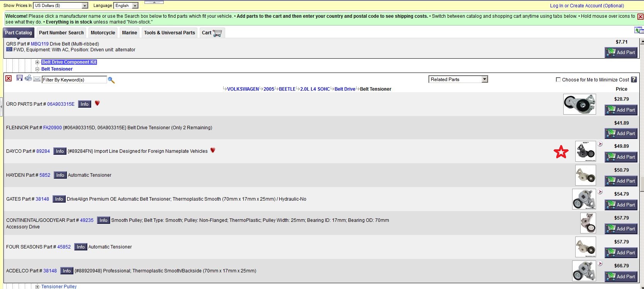
Task: Click the help icon beside Minimize Cost
Action: pyautogui.click(x=634, y=79)
